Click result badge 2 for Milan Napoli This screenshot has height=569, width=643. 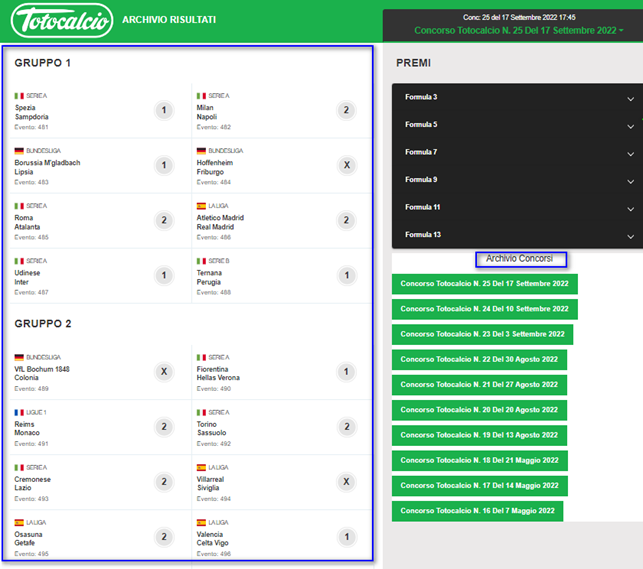[x=346, y=111]
